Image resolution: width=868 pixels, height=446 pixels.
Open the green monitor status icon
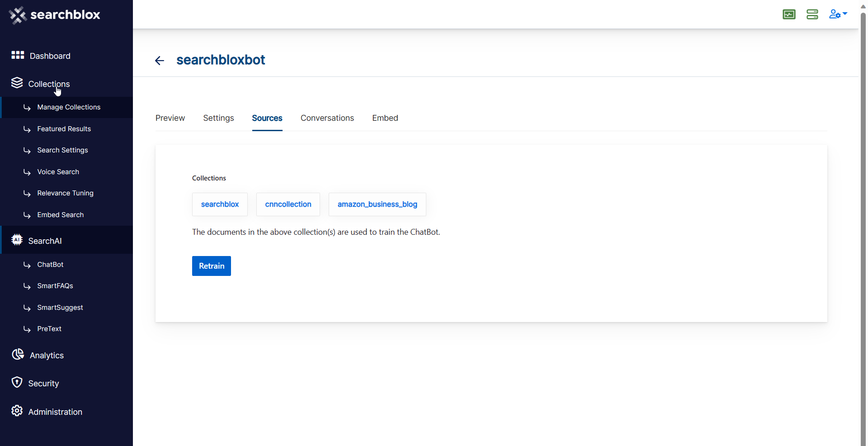(x=789, y=14)
